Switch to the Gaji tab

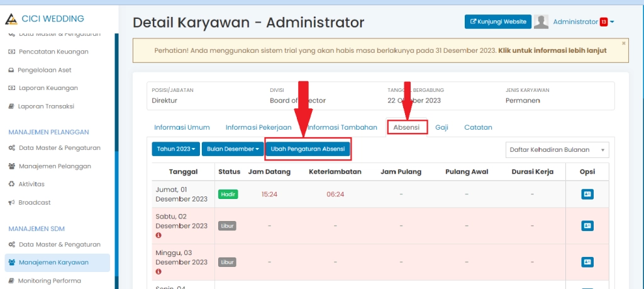441,127
